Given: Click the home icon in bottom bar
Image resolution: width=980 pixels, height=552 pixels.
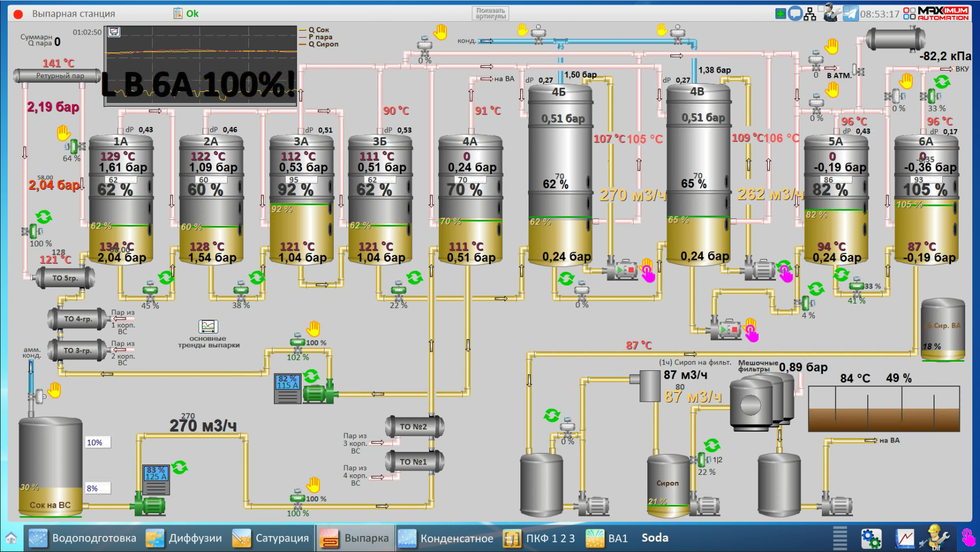Looking at the screenshot, I should point(11,538).
